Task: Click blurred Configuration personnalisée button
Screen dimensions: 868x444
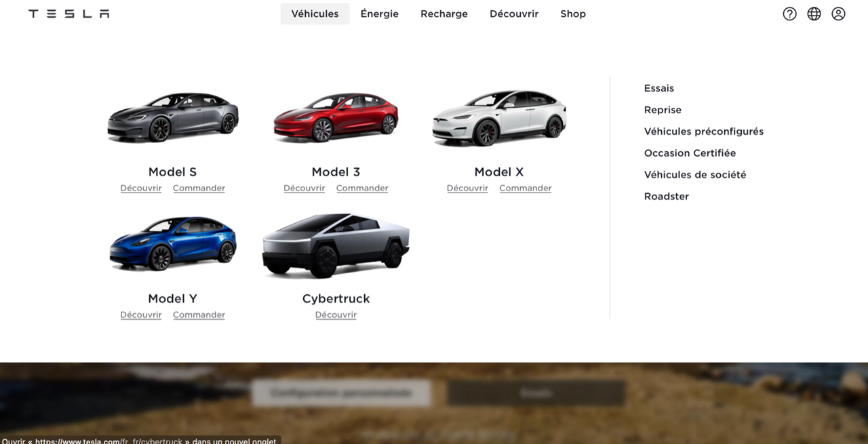Action: click(340, 393)
